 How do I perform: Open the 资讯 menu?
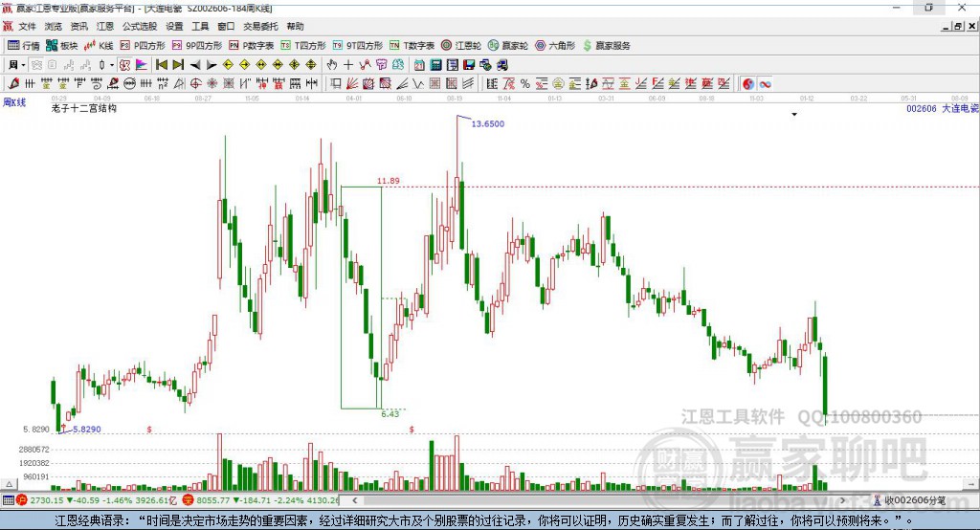click(x=78, y=26)
